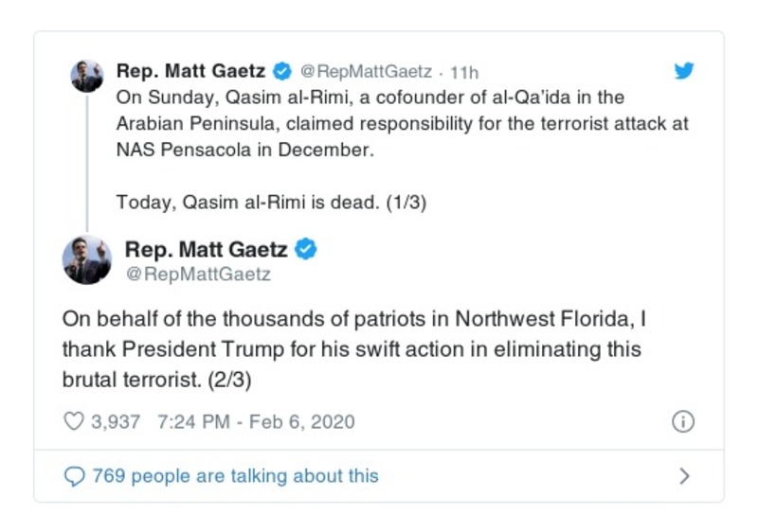Click the "11h" timestamp on the top tweet
The height and width of the screenshot is (532, 758).
(x=464, y=72)
